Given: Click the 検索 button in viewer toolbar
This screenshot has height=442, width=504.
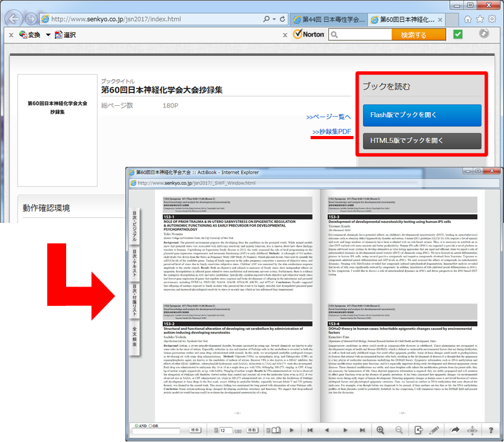Looking at the screenshot, I should 195,430.
